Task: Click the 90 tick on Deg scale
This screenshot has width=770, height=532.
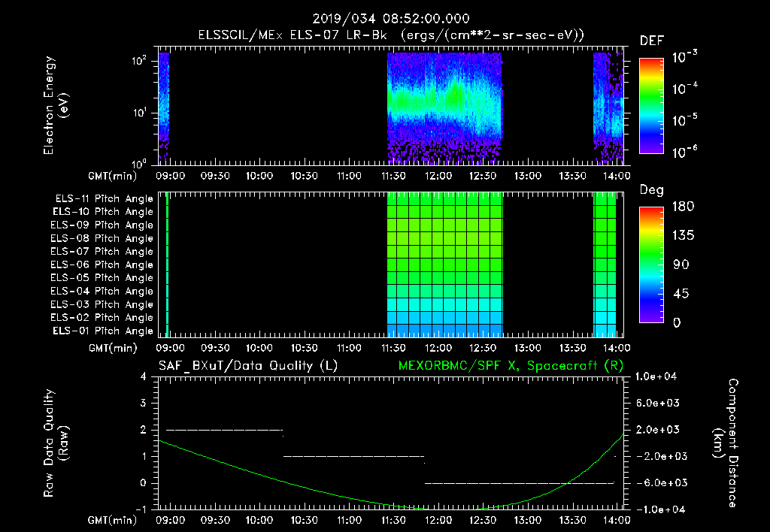Action: pyautogui.click(x=681, y=265)
